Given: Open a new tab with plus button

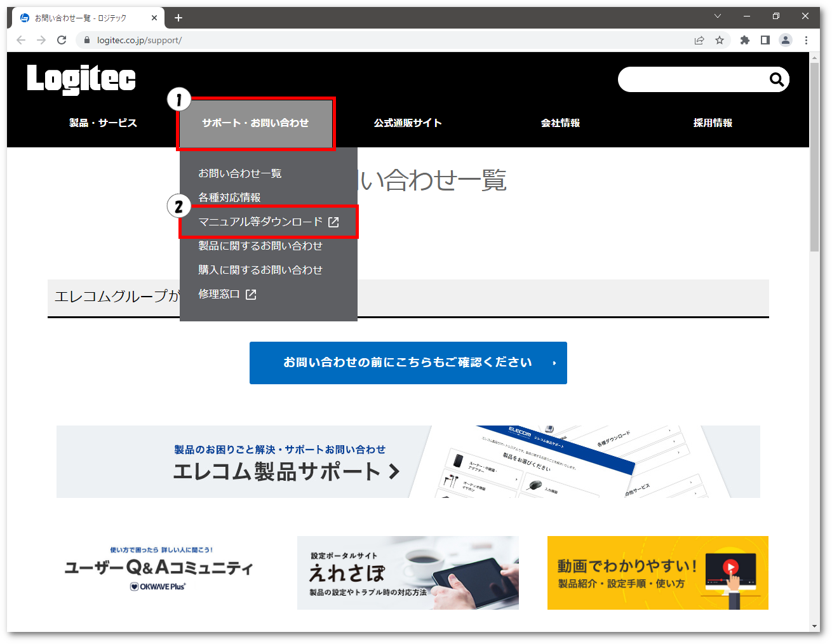Looking at the screenshot, I should pos(178,18).
